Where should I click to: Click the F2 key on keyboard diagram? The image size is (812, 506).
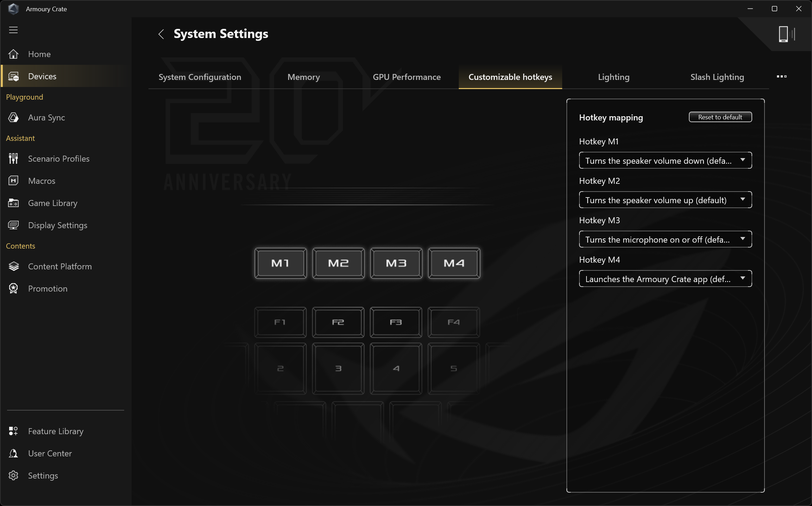[338, 322]
